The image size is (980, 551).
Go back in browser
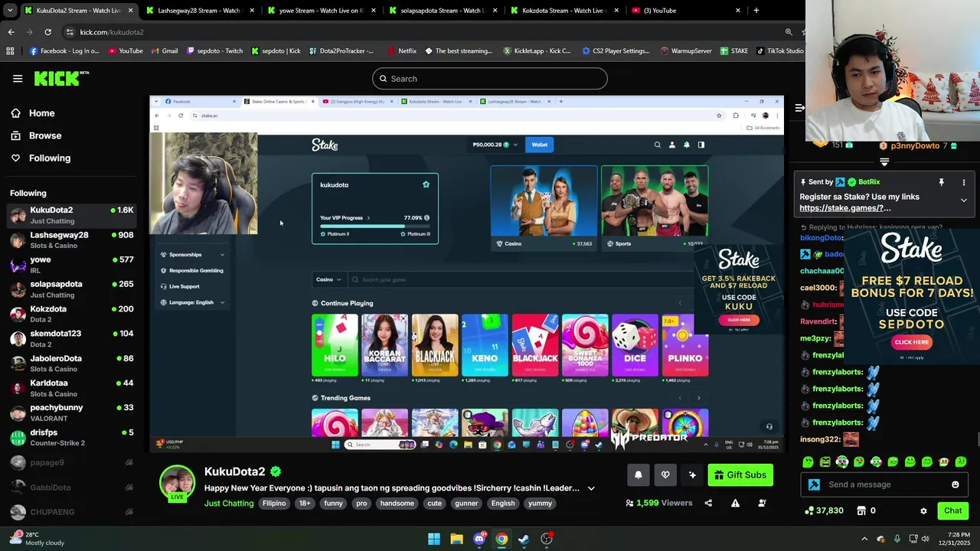(11, 32)
